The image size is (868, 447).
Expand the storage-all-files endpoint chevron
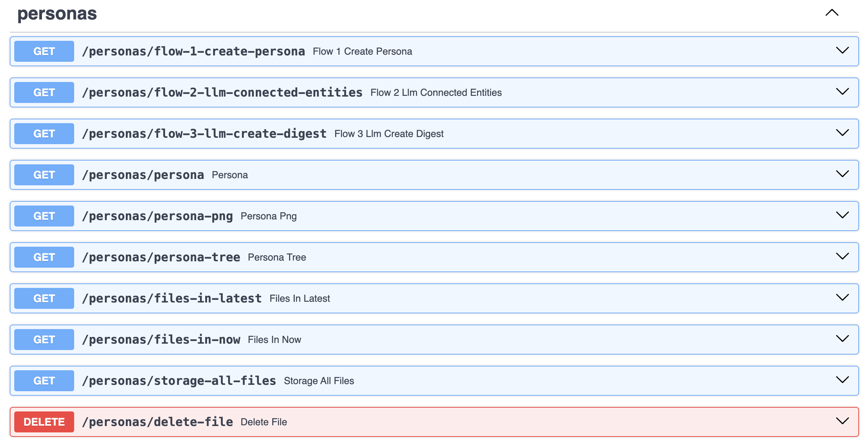(842, 380)
